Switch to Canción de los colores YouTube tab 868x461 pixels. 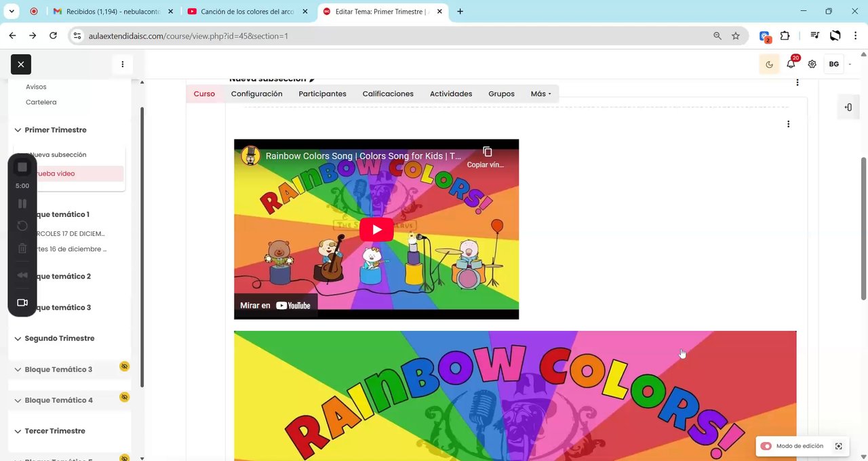(x=248, y=12)
